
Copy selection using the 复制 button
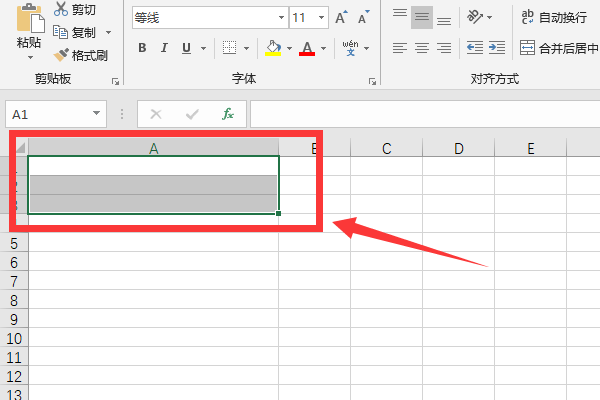point(75,33)
